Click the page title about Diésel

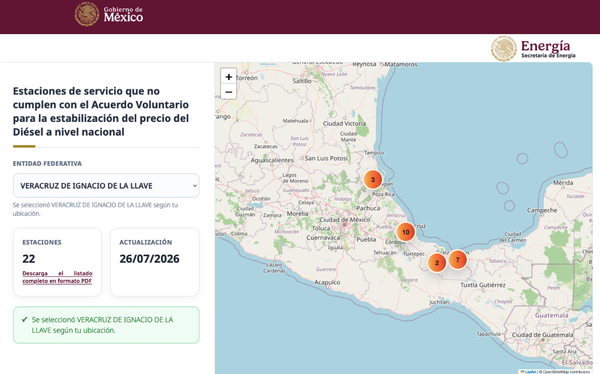click(101, 111)
